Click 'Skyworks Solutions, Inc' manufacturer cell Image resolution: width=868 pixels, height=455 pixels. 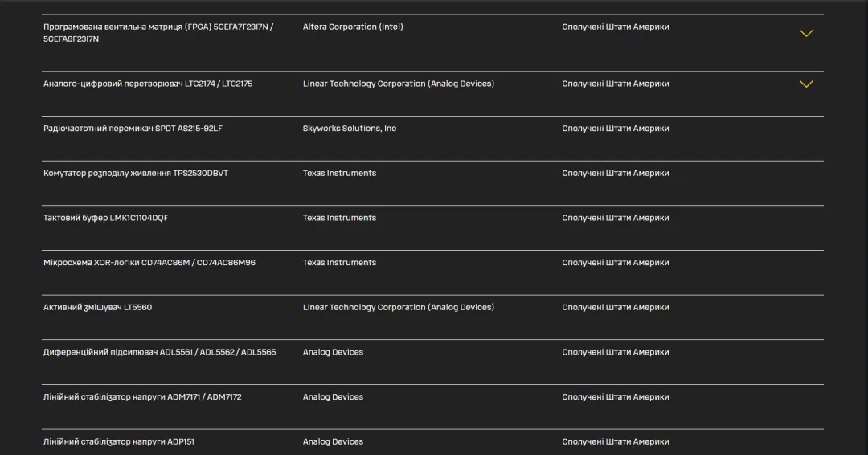point(350,129)
